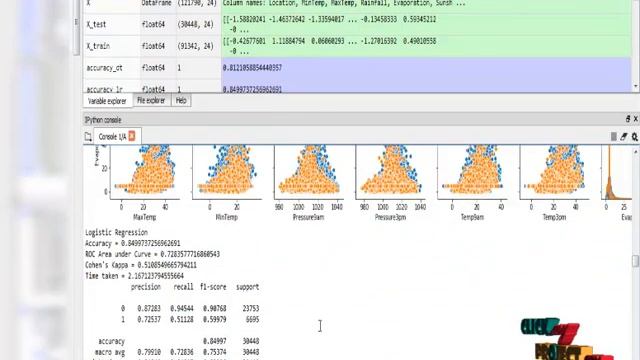The width and height of the screenshot is (640, 360).
Task: Select the accuracy_dt variable name
Action: tap(104, 68)
